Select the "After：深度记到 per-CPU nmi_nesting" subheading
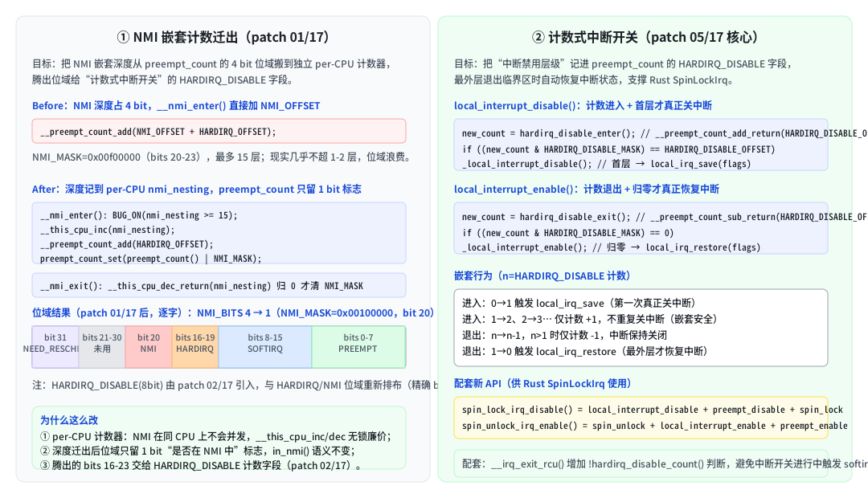This screenshot has width=868, height=498. point(197,190)
